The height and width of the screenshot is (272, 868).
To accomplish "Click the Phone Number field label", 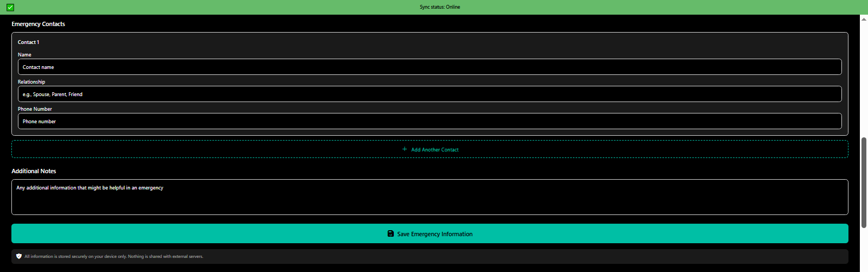I will [x=35, y=109].
